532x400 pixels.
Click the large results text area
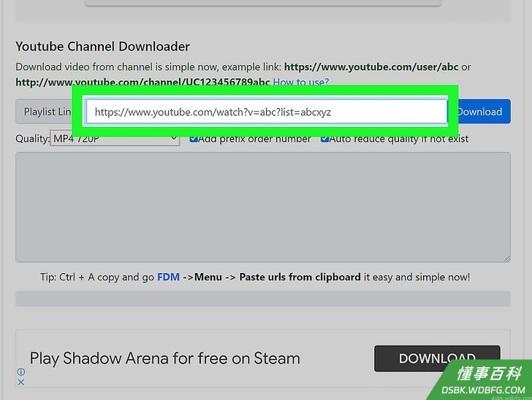coord(263,207)
